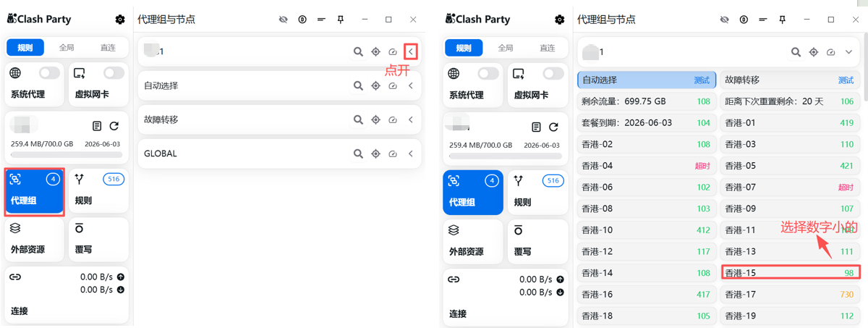Toggle 虚拟网卡 switch in right window
This screenshot has height=328, width=868.
(553, 73)
